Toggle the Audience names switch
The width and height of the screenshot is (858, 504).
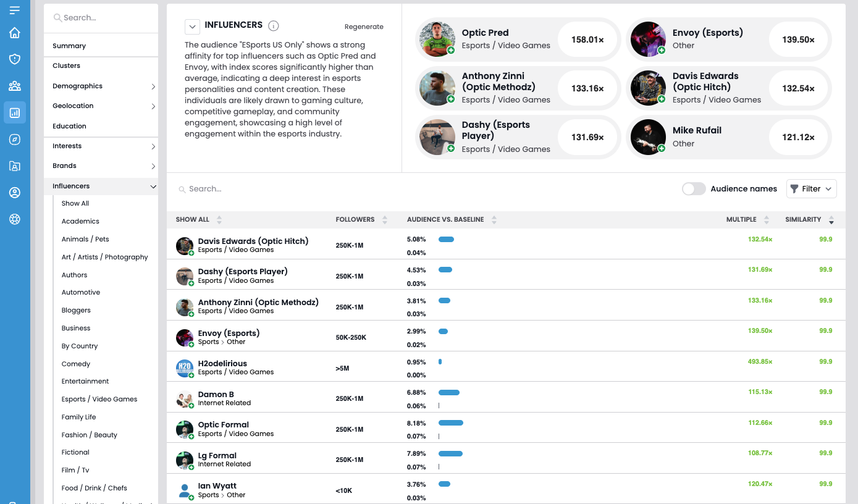(x=694, y=189)
